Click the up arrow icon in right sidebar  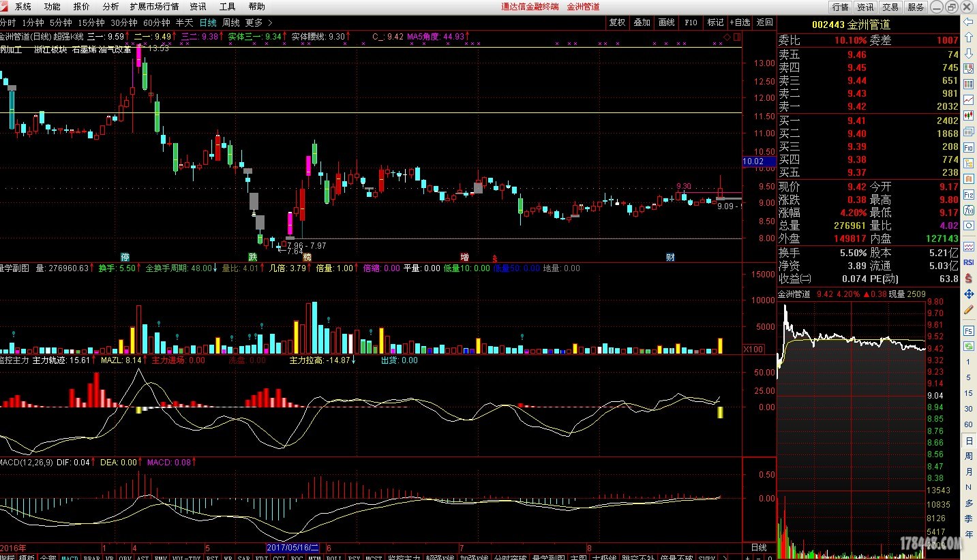point(968,38)
